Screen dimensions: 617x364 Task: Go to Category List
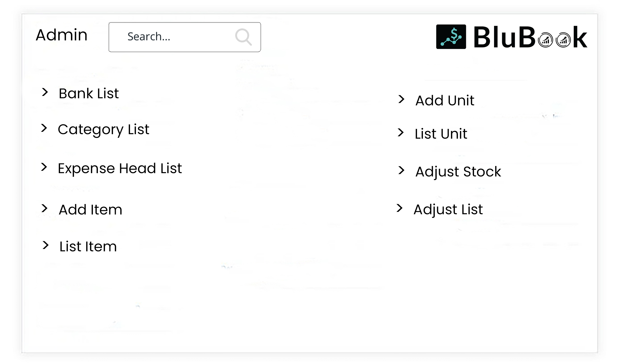[103, 129]
